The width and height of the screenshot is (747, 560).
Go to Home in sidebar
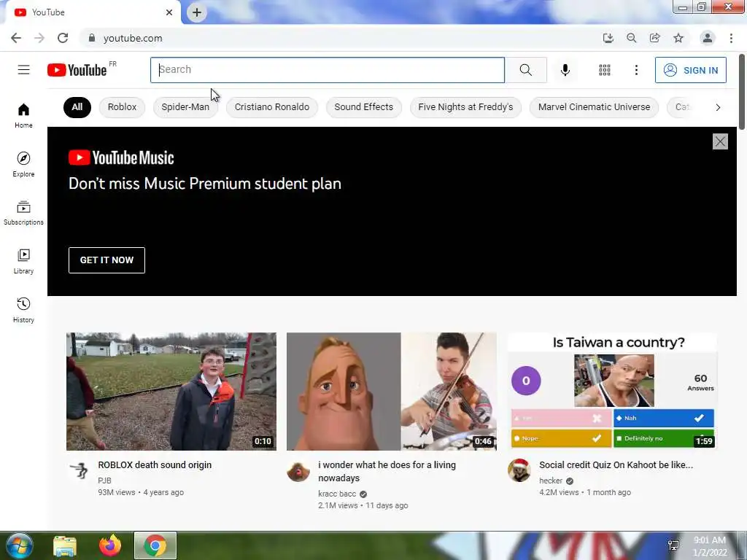(x=23, y=116)
